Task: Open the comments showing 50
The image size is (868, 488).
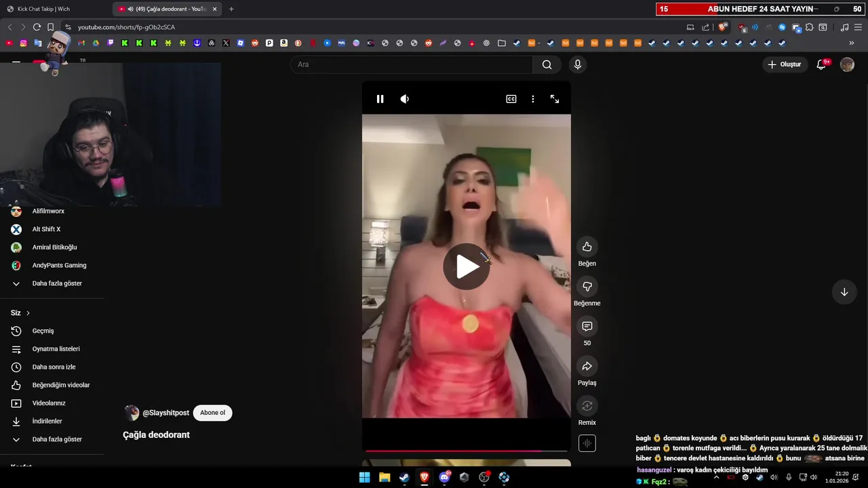Action: (587, 327)
